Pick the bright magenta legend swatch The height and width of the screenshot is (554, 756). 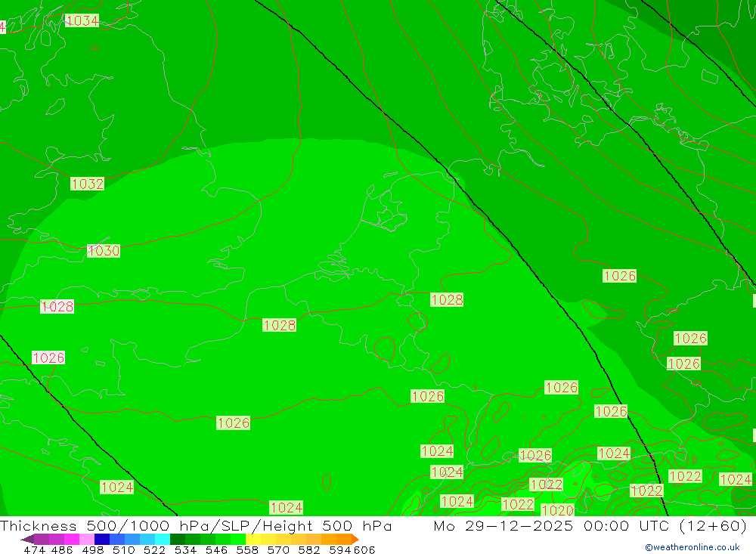(71, 539)
